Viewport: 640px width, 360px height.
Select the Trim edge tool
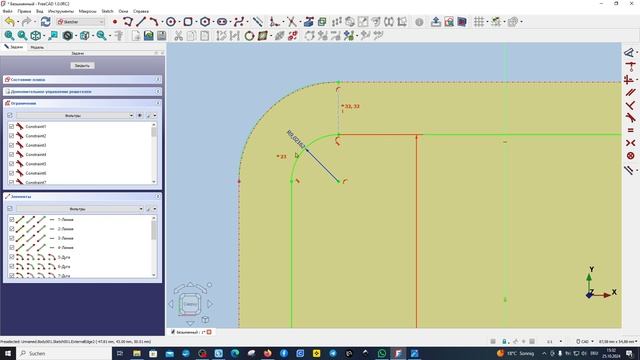pos(291,22)
